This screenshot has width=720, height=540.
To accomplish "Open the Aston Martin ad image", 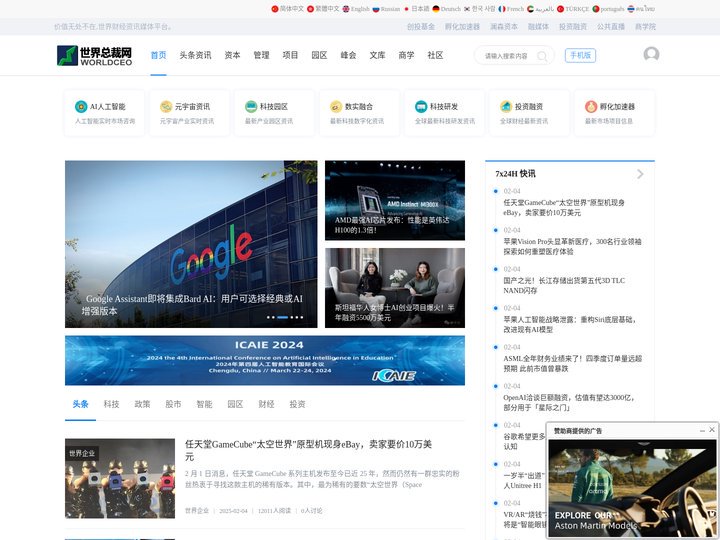I will 632,488.
